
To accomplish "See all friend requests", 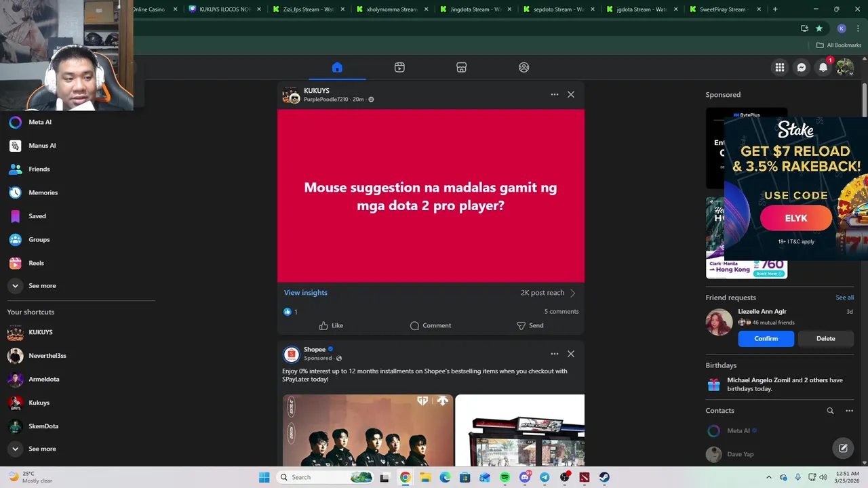I will click(x=845, y=298).
